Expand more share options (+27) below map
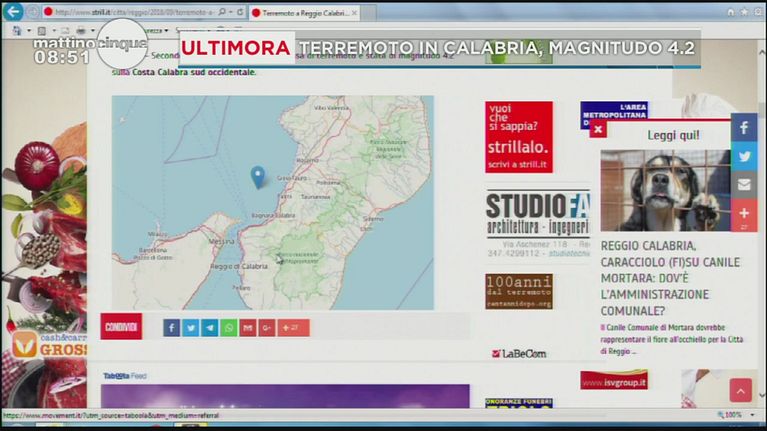The image size is (767, 431). pyautogui.click(x=293, y=328)
